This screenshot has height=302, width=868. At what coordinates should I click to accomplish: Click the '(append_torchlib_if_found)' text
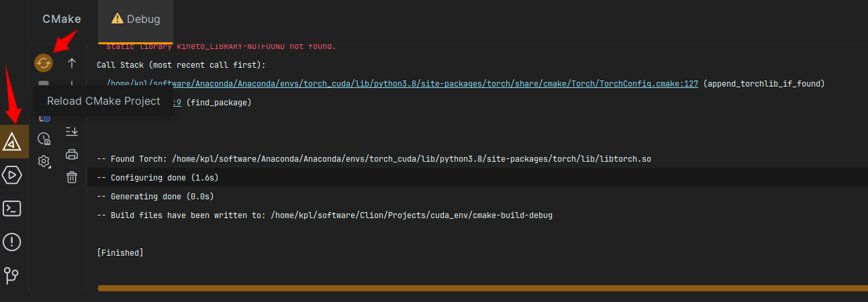click(x=764, y=84)
